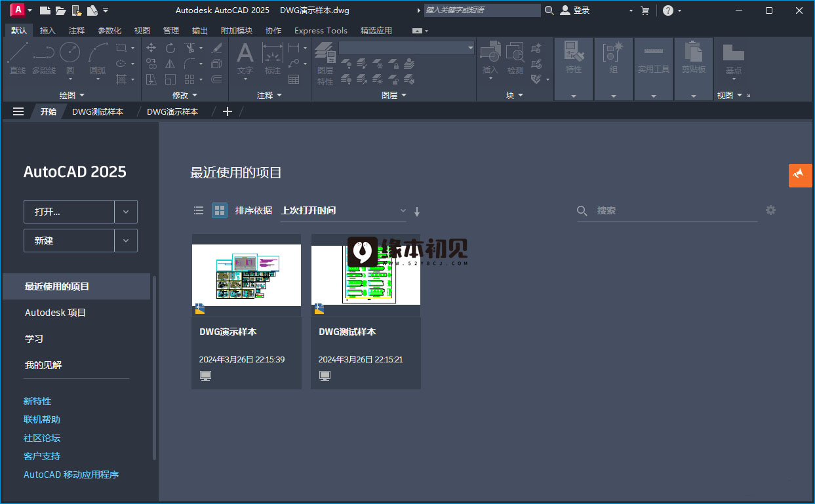Select the Copy tool in Modify panel

pyautogui.click(x=151, y=64)
